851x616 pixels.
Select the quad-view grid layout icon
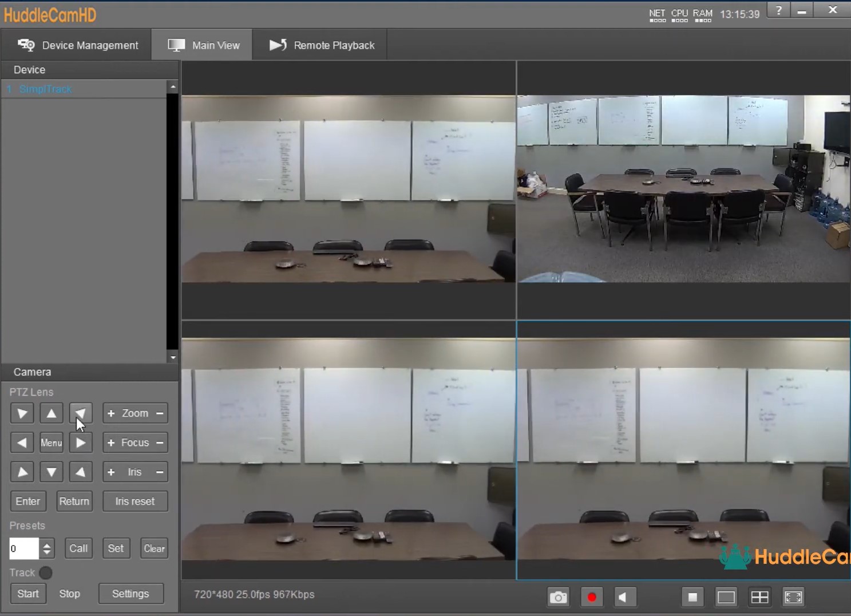coord(759,597)
